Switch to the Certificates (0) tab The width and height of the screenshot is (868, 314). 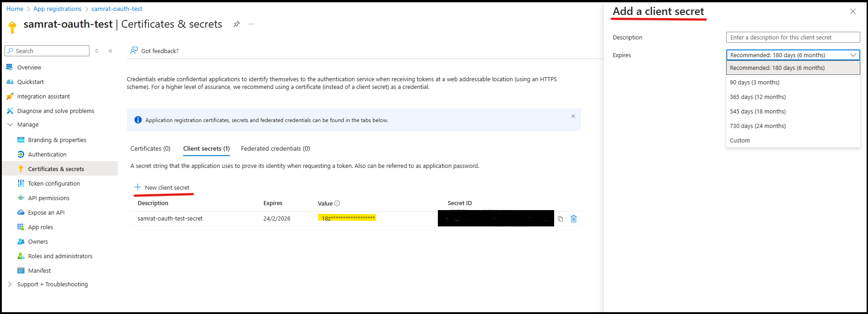[x=150, y=148]
